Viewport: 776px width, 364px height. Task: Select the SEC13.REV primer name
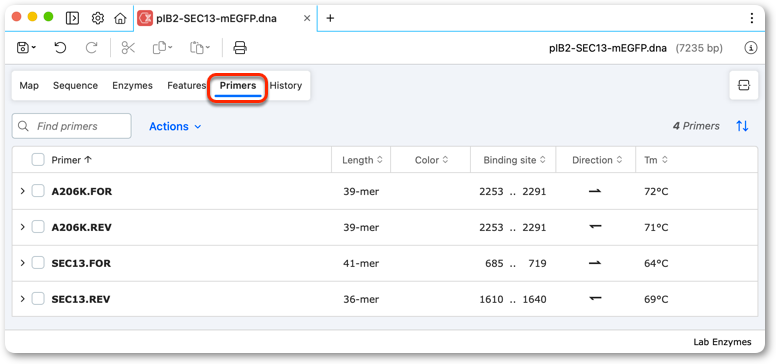tap(81, 299)
